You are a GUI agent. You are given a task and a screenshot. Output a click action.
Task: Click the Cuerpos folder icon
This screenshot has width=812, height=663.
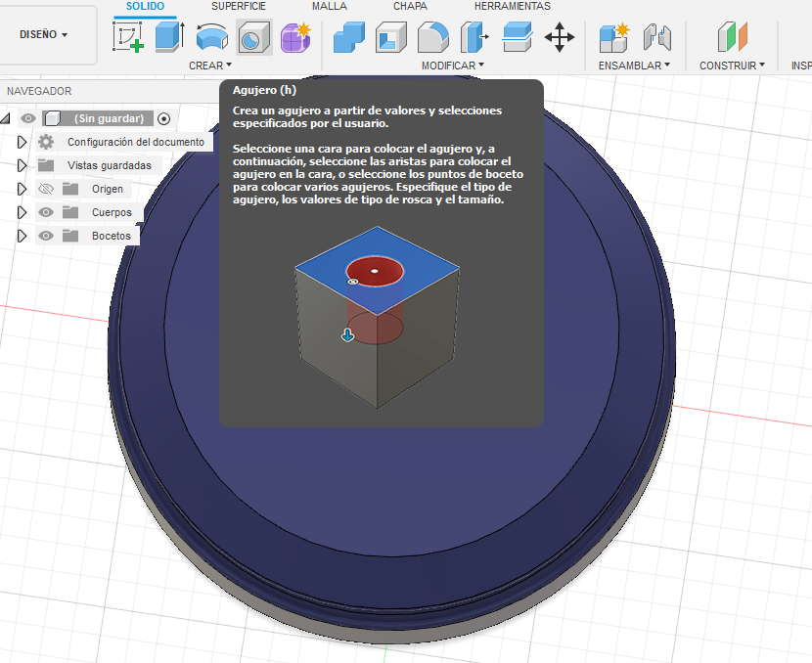click(70, 212)
